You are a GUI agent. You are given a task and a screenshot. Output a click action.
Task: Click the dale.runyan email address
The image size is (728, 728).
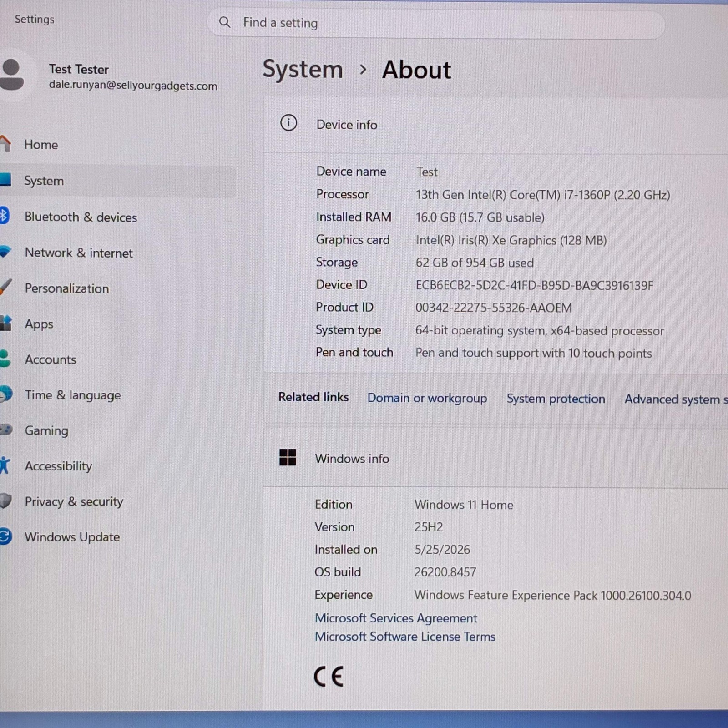click(x=133, y=86)
